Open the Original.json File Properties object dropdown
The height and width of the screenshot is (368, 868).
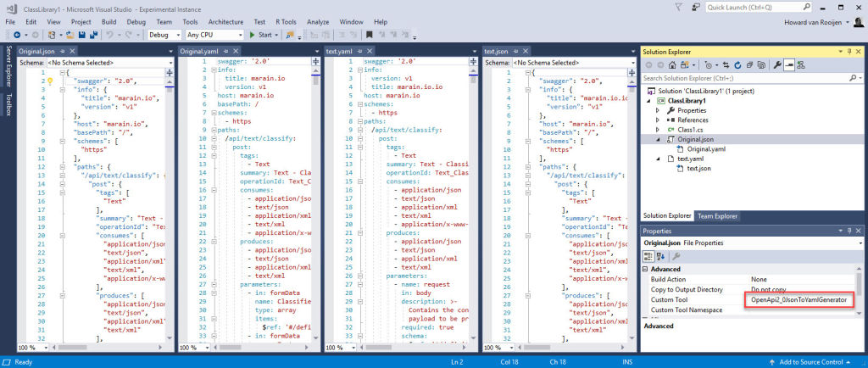860,243
